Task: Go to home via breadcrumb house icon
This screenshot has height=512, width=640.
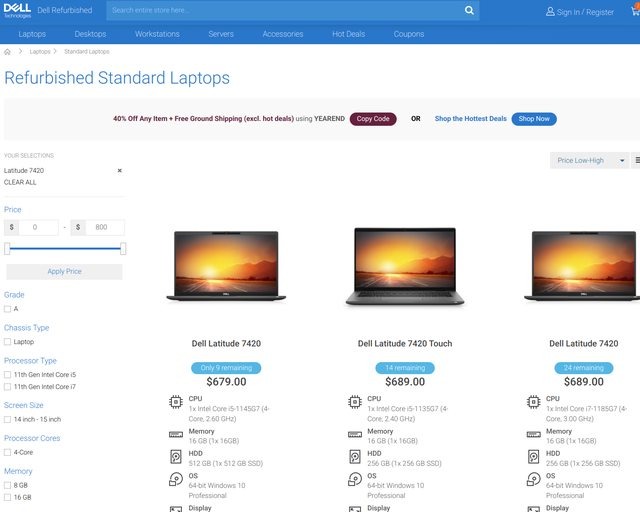Action: tap(7, 52)
